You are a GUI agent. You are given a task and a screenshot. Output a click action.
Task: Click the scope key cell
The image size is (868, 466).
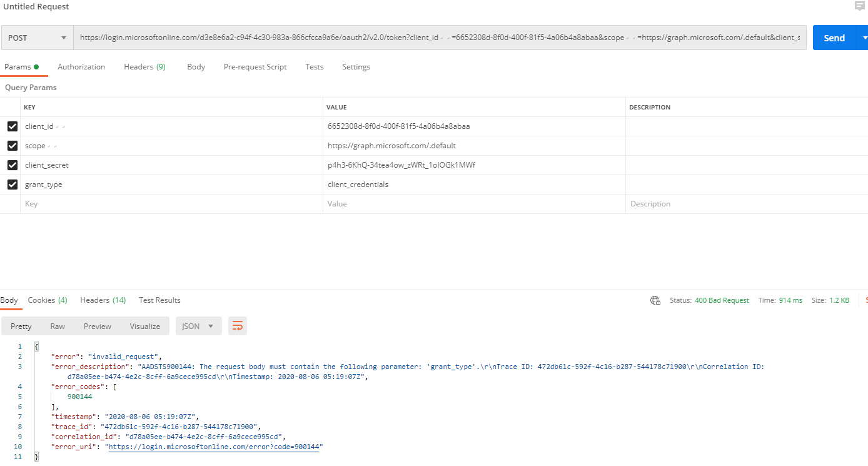click(x=171, y=146)
